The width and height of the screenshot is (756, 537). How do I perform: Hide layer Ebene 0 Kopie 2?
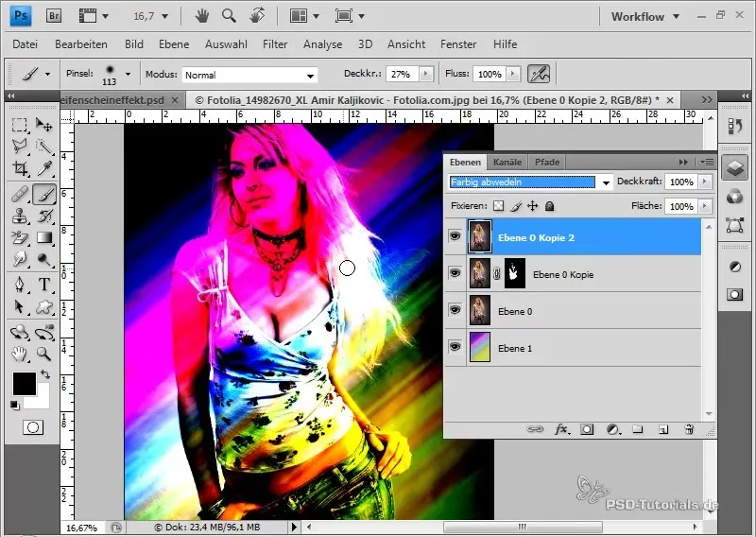click(455, 236)
